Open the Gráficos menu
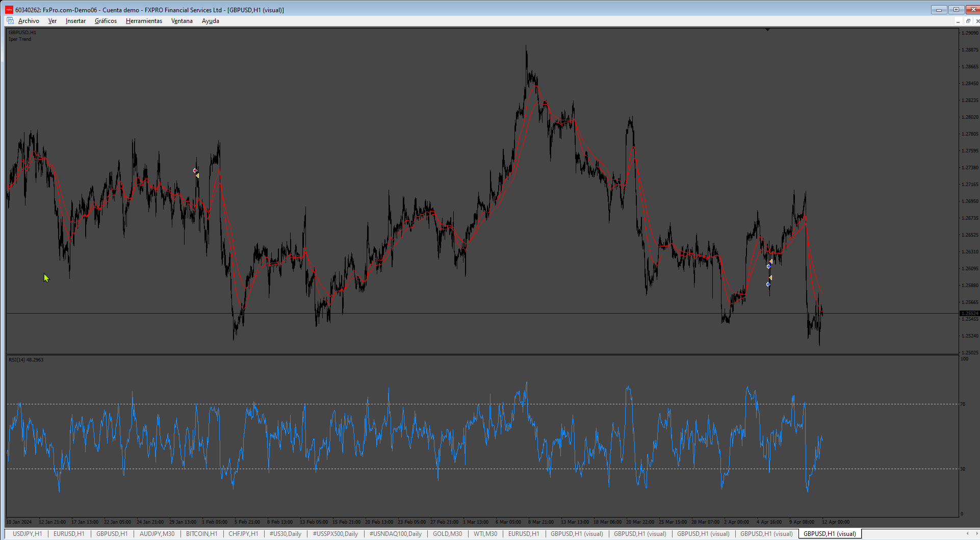Image resolution: width=980 pixels, height=540 pixels. coord(106,21)
